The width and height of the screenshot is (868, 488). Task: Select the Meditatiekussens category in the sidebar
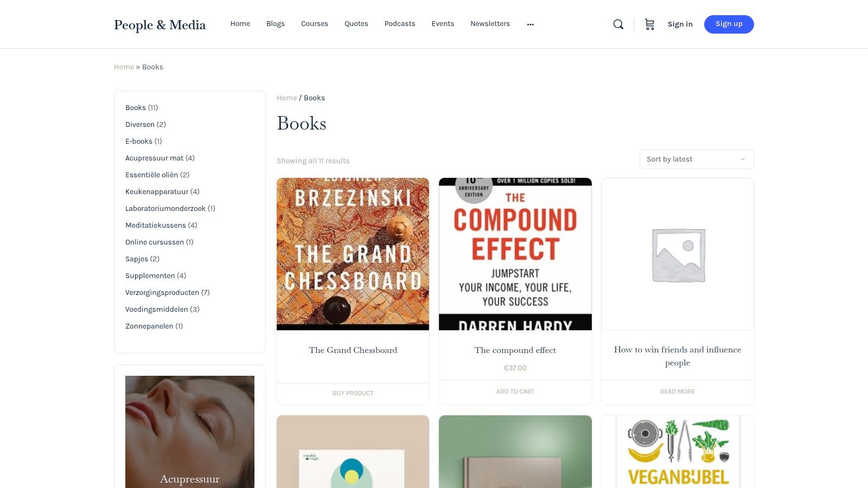click(x=156, y=225)
